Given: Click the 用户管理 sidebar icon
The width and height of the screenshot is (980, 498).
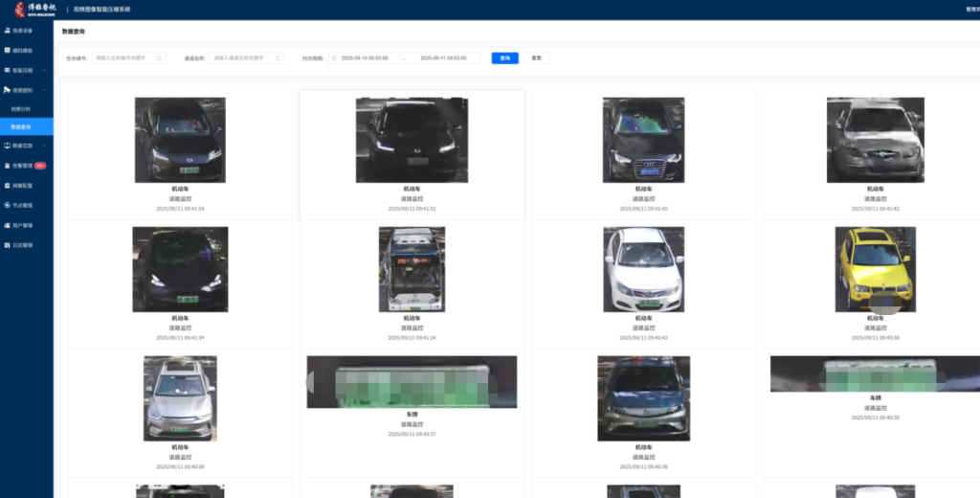Looking at the screenshot, I should tap(8, 225).
